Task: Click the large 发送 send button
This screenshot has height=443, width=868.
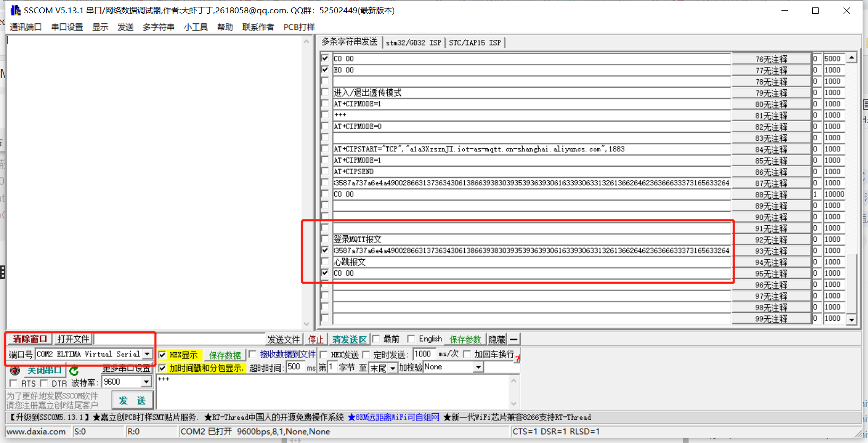Action: (x=133, y=400)
